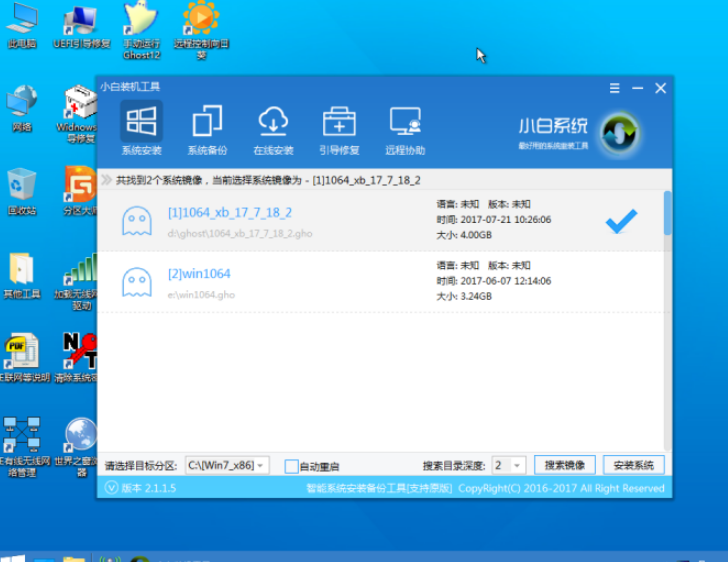Select the 回收站 recycle bin icon
728x562 pixels.
22,190
